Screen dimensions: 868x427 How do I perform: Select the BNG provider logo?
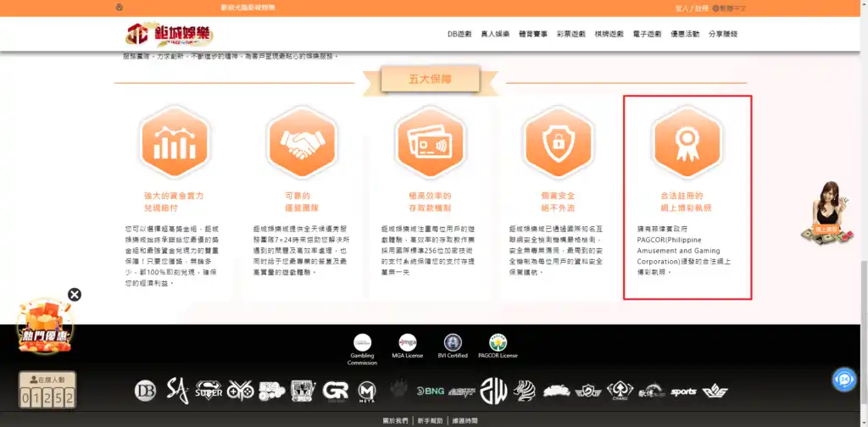(430, 391)
